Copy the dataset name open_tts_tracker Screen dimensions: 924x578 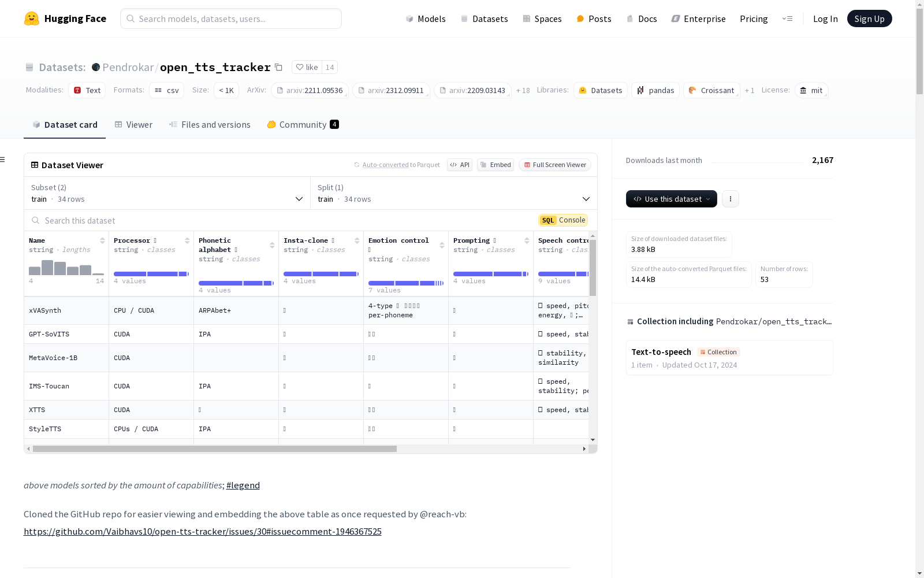point(278,68)
